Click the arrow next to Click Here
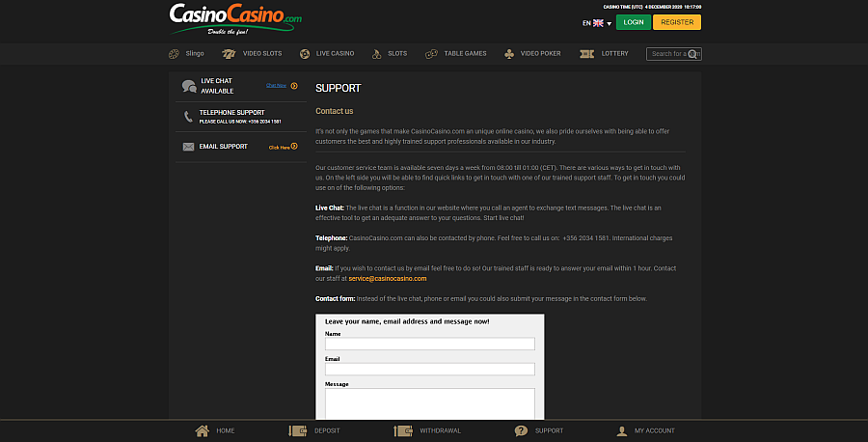This screenshot has height=442, width=868. tap(294, 147)
